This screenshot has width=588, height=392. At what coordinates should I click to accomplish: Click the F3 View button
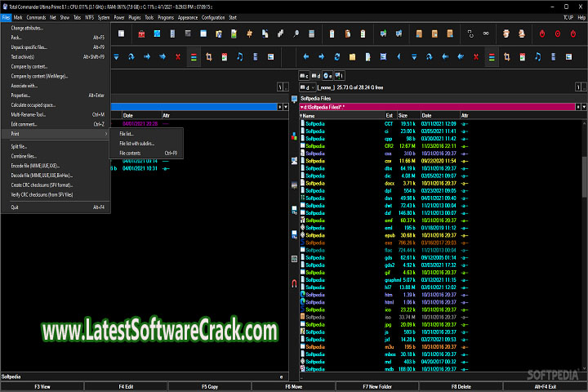click(42, 387)
